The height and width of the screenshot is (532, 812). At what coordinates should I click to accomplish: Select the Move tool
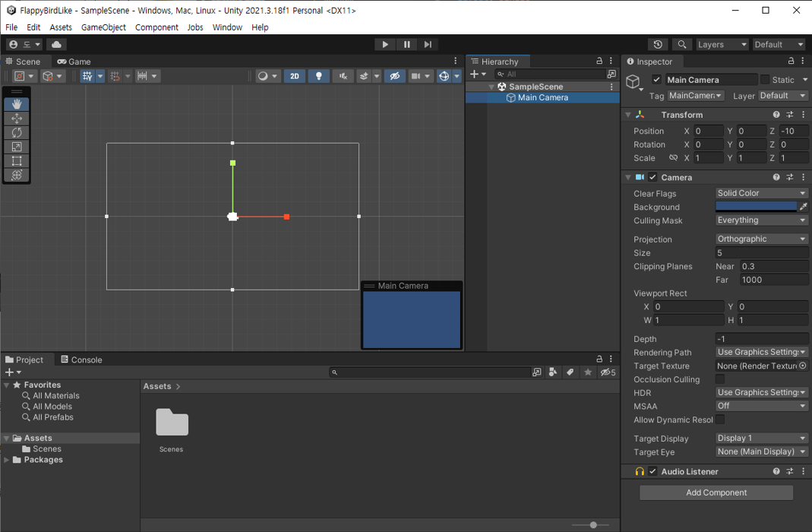pos(17,118)
